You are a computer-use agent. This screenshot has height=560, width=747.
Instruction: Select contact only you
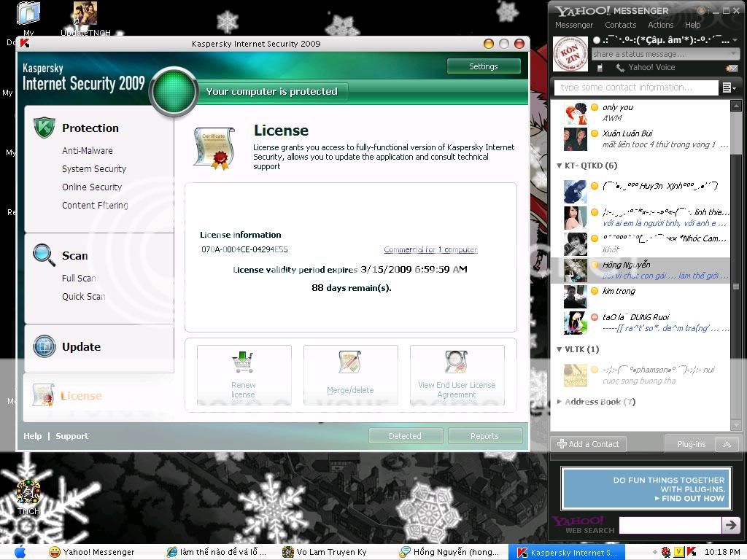(640, 112)
